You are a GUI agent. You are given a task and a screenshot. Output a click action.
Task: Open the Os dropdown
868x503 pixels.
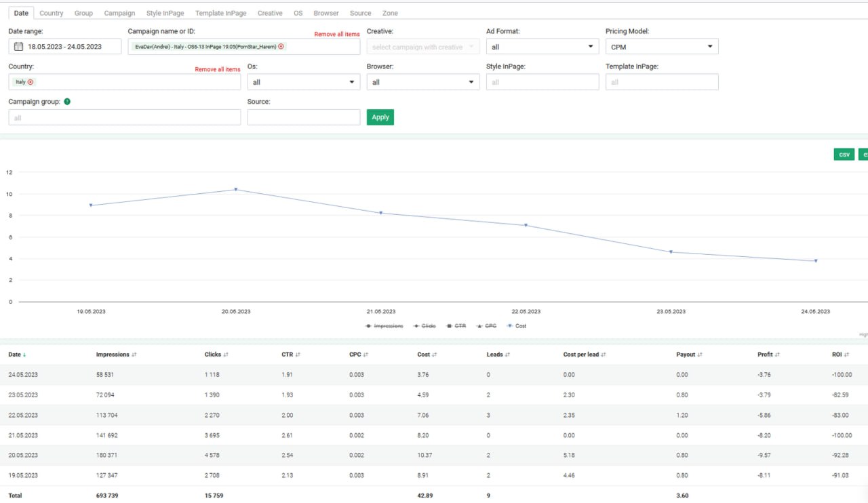coord(304,82)
